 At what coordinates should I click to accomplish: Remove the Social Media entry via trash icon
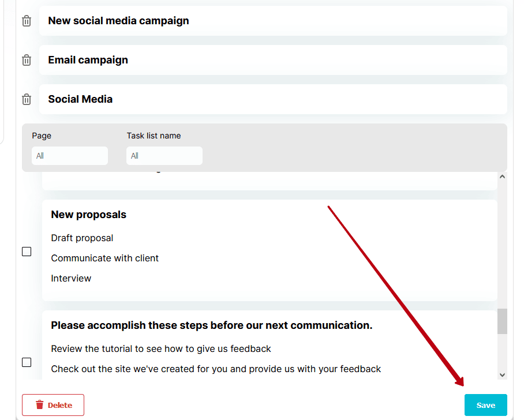pos(27,99)
